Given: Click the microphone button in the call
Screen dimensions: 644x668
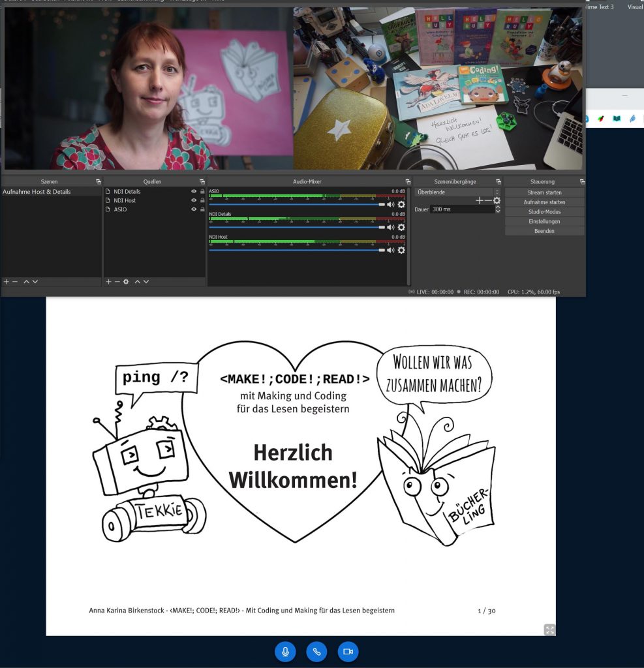Looking at the screenshot, I should tap(285, 652).
